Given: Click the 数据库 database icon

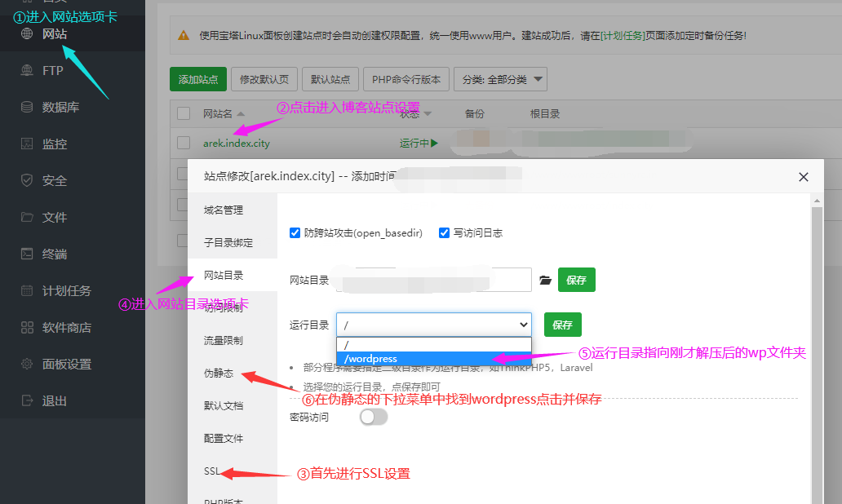Looking at the screenshot, I should coord(27,107).
